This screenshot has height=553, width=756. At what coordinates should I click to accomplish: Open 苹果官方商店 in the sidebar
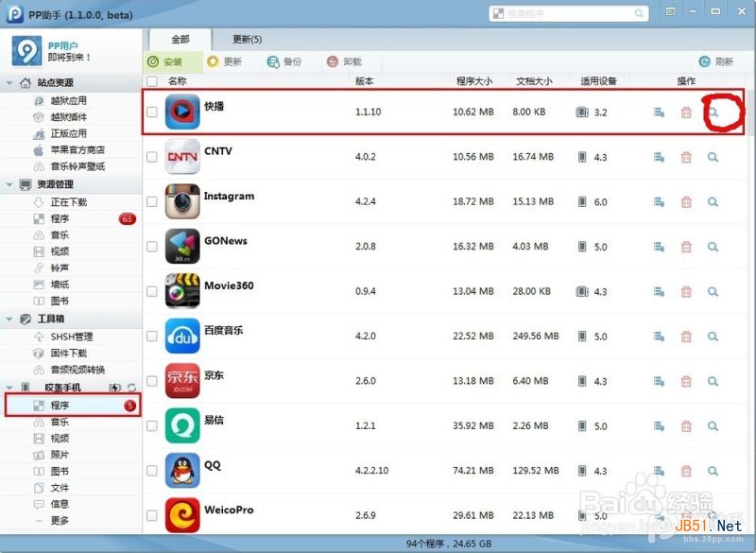[x=77, y=150]
